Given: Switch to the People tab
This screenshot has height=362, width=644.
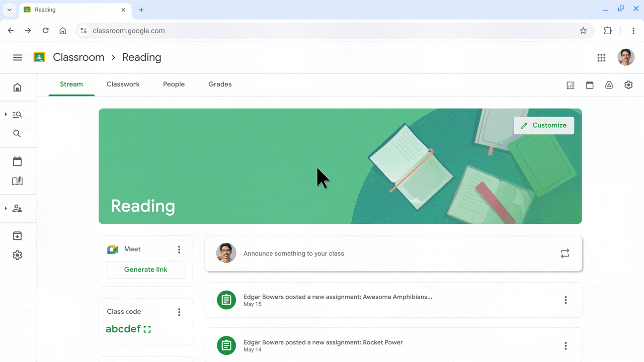Looking at the screenshot, I should tap(174, 84).
